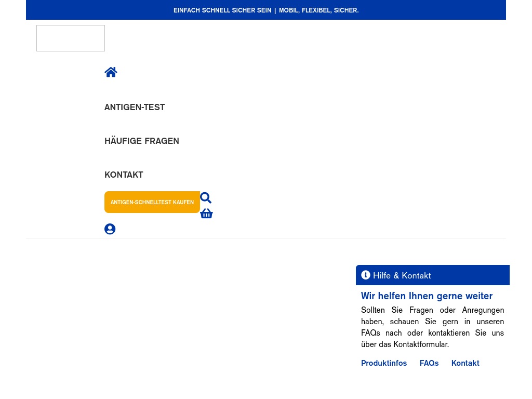
Task: Select KONTAKT in the main navigation
Action: tap(124, 175)
